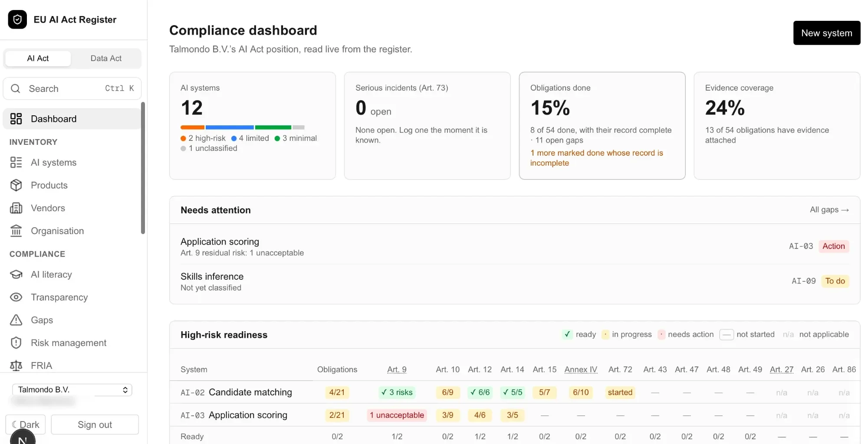Viewport: 868px width, 444px height.
Task: Click the 3/9 cell for Application scoring
Action: tap(447, 415)
